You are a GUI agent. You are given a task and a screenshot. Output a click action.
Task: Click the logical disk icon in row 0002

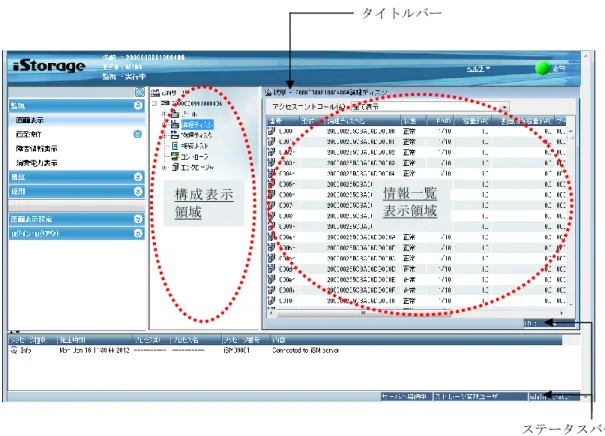tap(272, 152)
